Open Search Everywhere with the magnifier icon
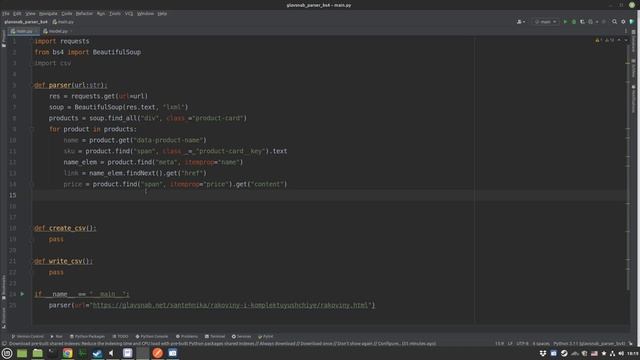The height and width of the screenshot is (360, 640). (614, 22)
